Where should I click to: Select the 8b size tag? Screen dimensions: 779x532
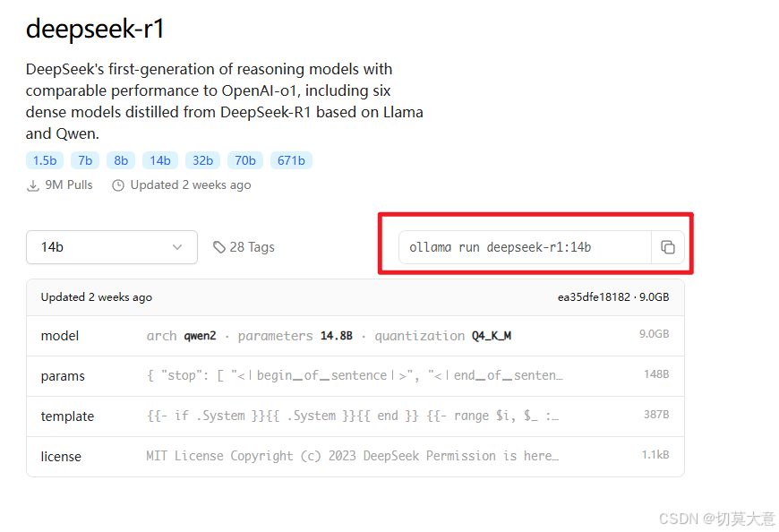pos(121,160)
